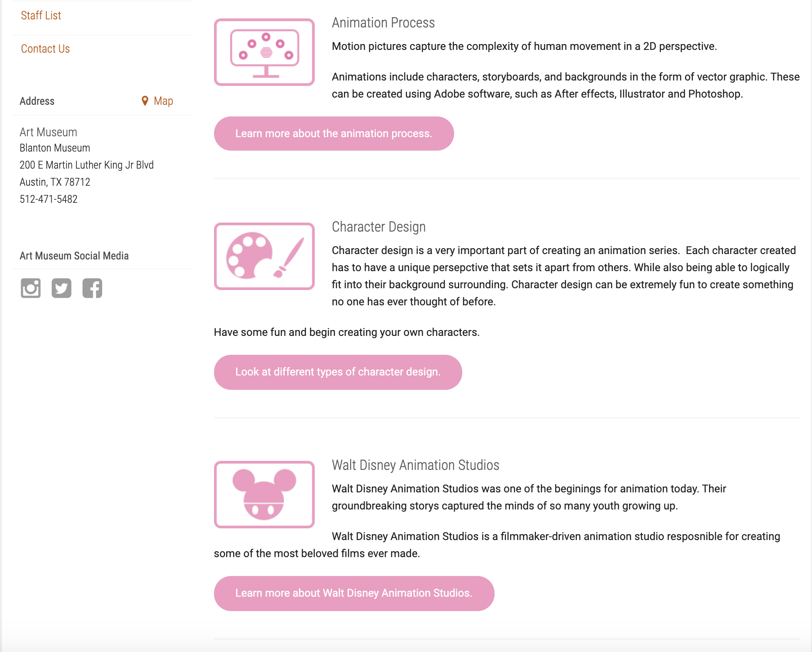Screen dimensions: 812x652
Task: Open the Contact Us sidebar link
Action: coord(45,49)
